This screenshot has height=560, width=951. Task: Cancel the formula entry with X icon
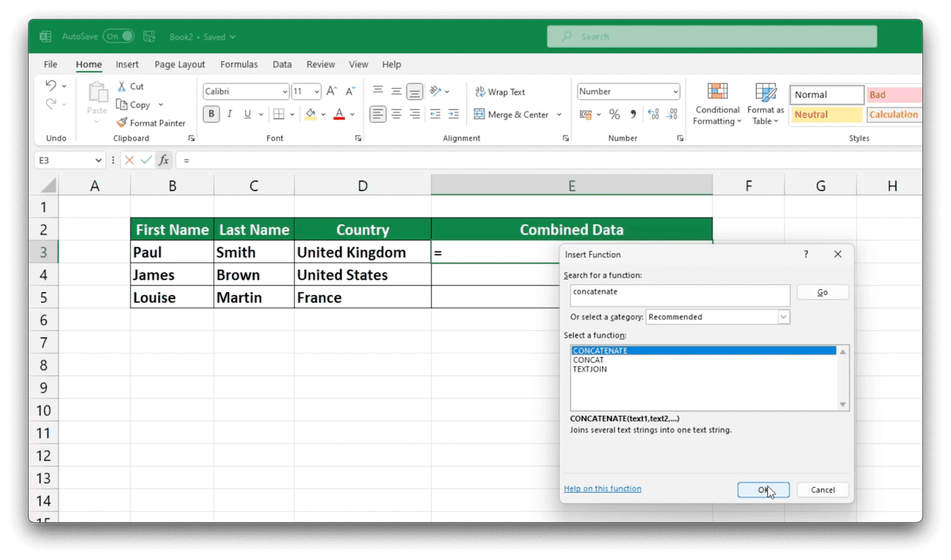click(x=129, y=160)
